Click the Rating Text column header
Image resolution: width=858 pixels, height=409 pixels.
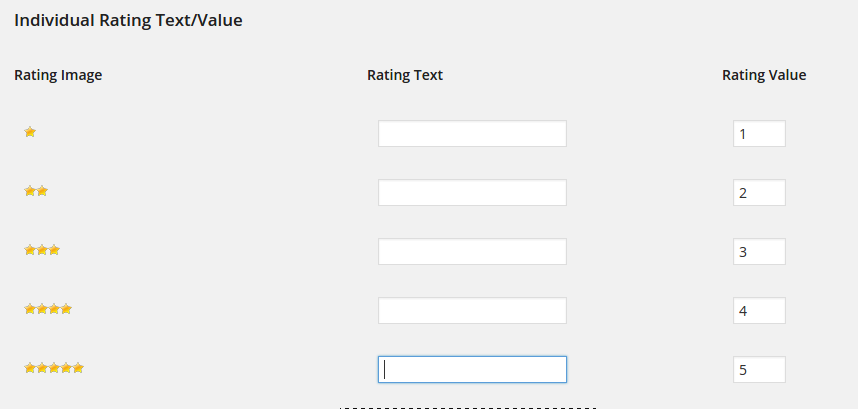point(405,75)
